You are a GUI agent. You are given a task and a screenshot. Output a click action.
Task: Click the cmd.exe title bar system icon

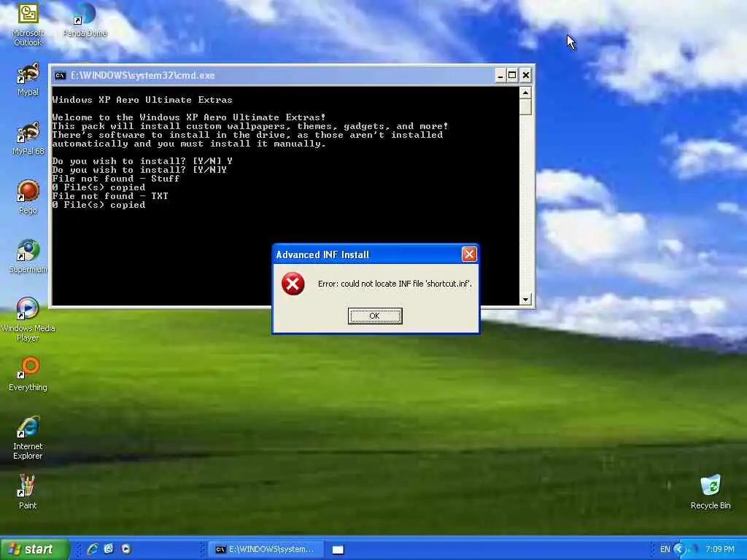pos(60,75)
